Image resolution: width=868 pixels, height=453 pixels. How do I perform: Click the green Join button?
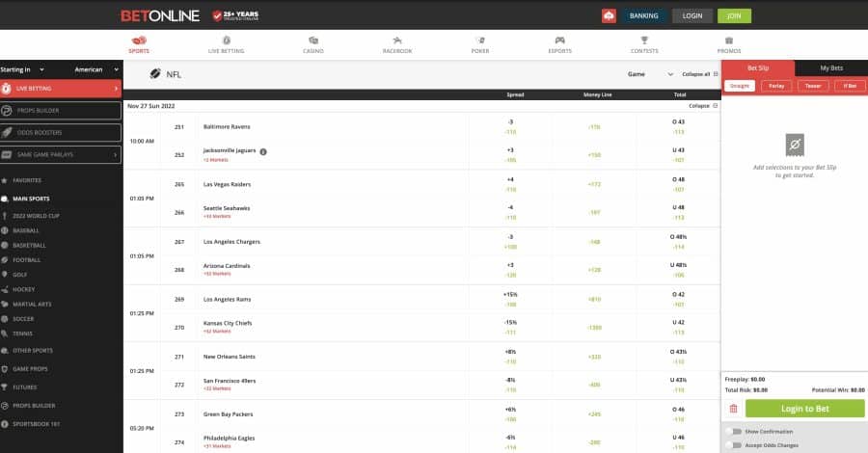[734, 16]
